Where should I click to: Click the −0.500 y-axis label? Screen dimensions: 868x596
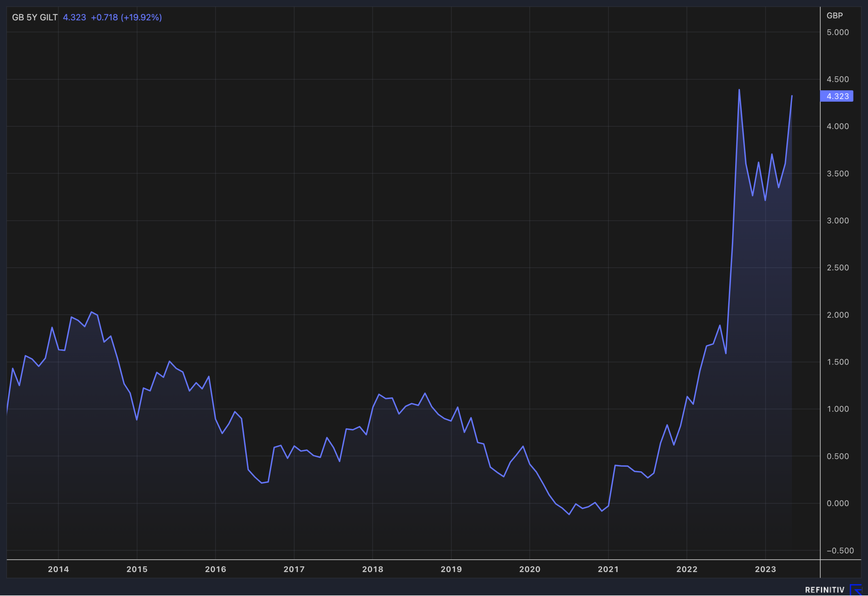[x=840, y=550]
